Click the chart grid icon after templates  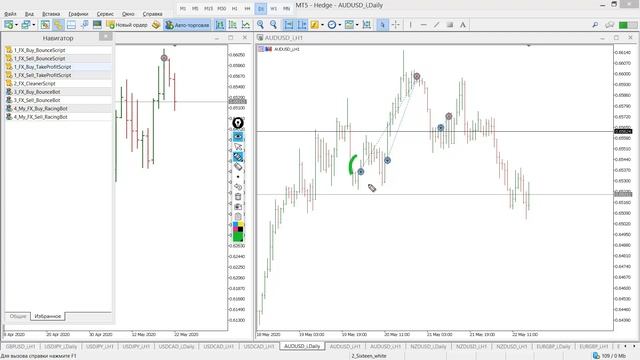367,25
